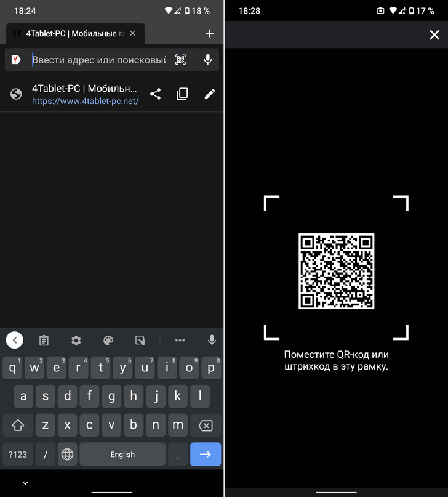The image size is (448, 497).
Task: Tap the r key
Action: click(x=79, y=368)
